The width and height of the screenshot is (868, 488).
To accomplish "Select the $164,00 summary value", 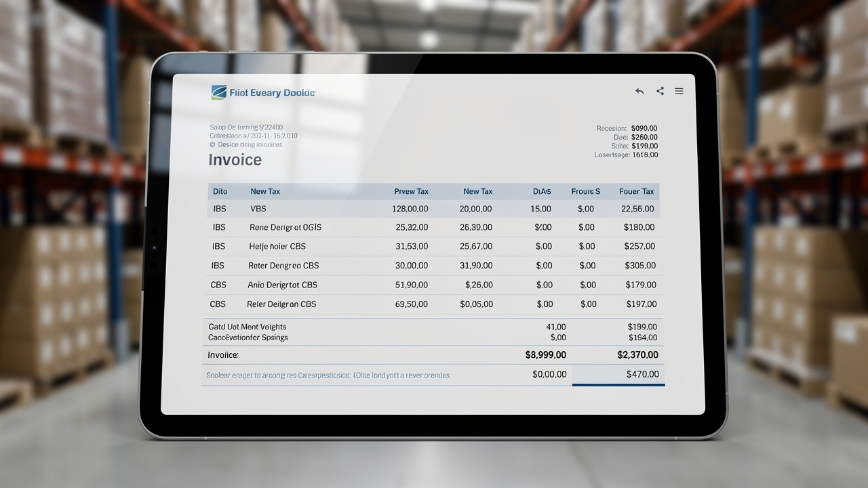I will tap(643, 338).
